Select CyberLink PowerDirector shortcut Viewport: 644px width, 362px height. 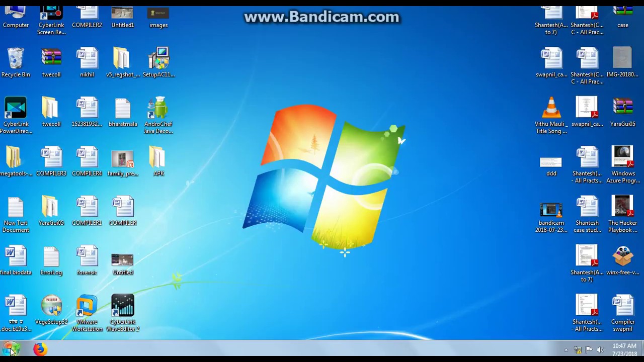pyautogui.click(x=16, y=116)
